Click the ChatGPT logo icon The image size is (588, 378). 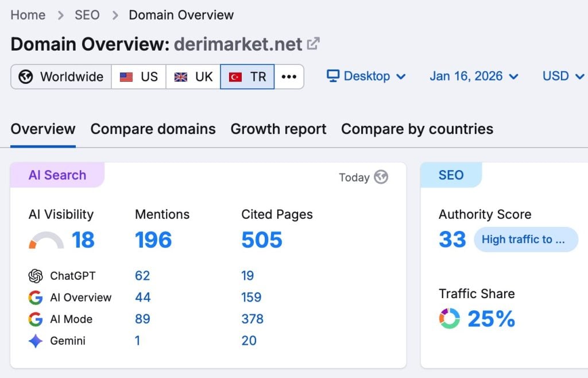click(x=36, y=276)
